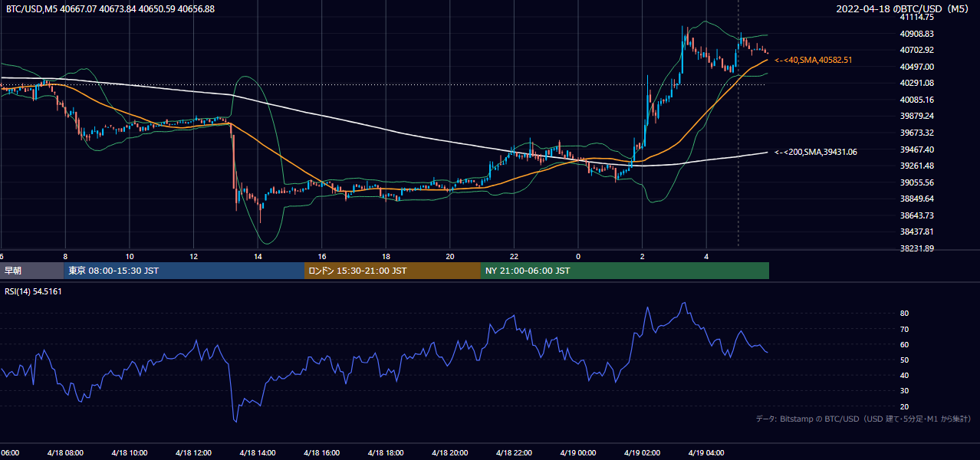Viewport: 980px width, 460px height.
Task: Click the 早朝 session bar
Action: click(31, 271)
